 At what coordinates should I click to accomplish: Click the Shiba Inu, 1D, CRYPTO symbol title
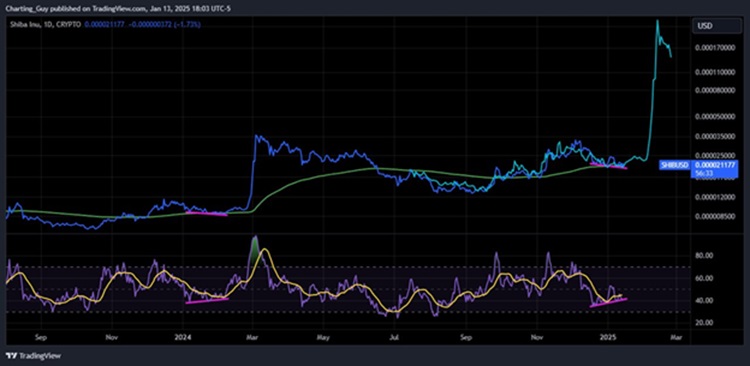coord(44,24)
